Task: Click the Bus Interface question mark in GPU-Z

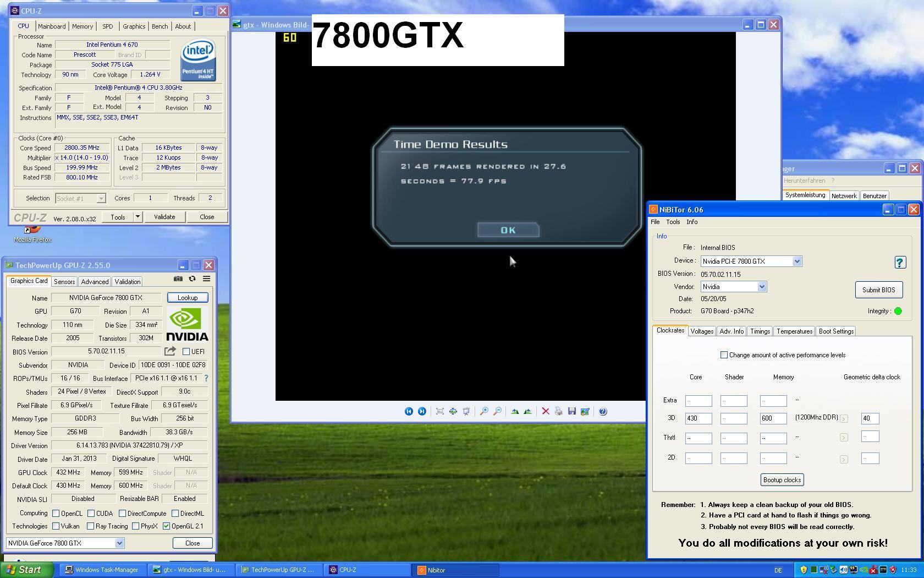Action: point(206,378)
